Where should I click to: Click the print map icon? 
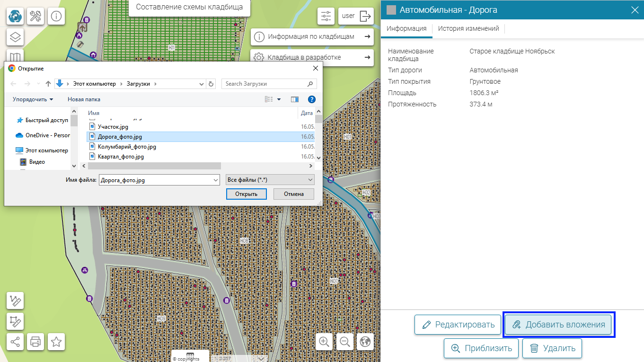(35, 342)
